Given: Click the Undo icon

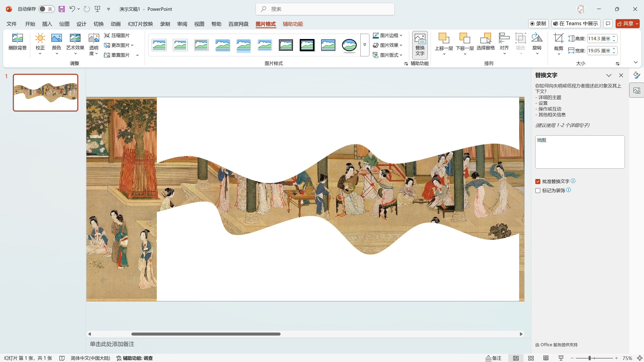Looking at the screenshot, I should point(72,9).
